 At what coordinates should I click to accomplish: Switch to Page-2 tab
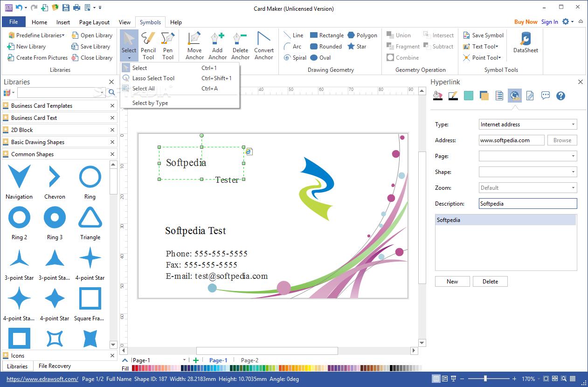tap(249, 360)
